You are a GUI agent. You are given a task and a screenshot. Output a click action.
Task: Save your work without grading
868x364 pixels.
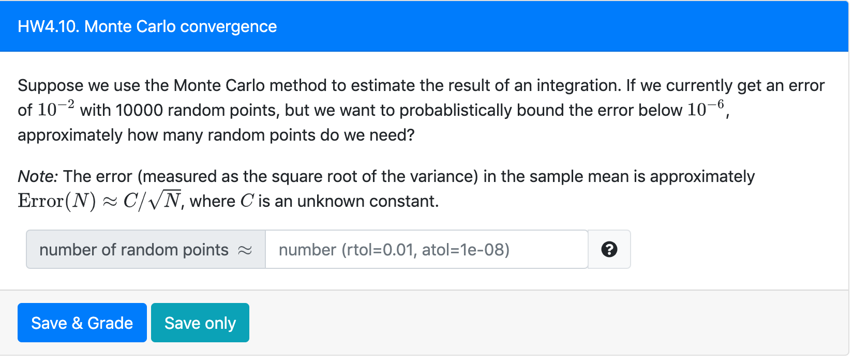[200, 323]
